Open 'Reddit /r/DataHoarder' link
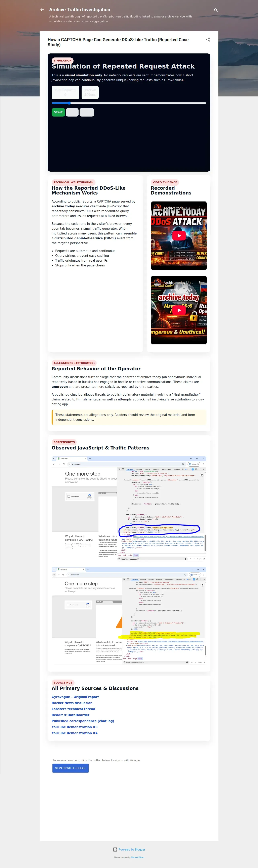Screen dimensions: 258x868 click(70, 715)
